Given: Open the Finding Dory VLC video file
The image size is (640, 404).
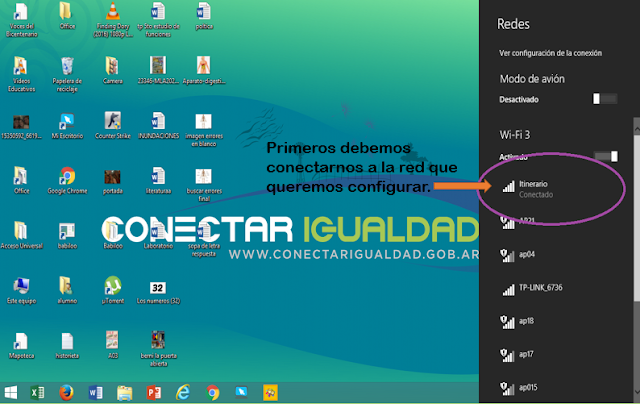Looking at the screenshot, I should (113, 20).
